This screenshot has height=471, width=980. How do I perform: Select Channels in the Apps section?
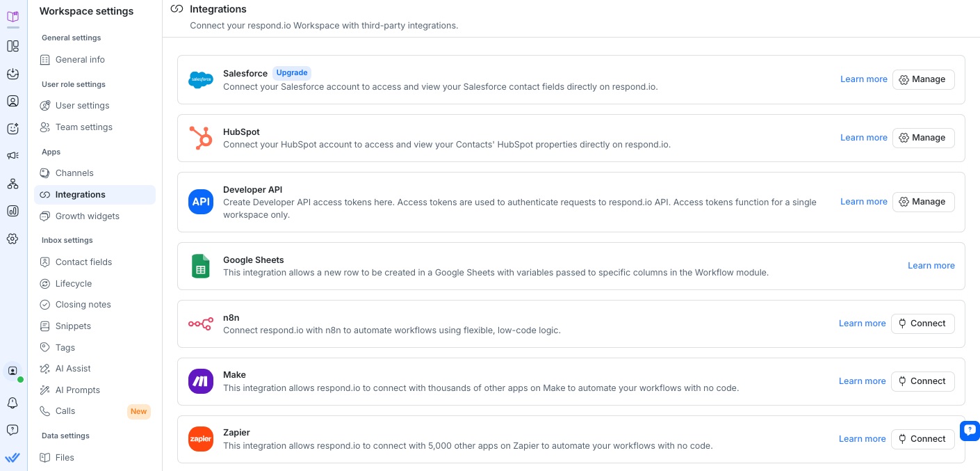pos(74,173)
